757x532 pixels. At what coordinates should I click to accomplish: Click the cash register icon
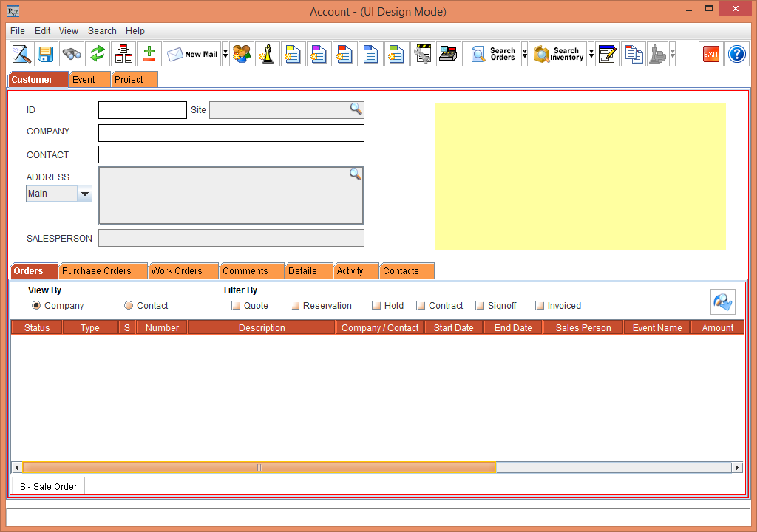448,55
